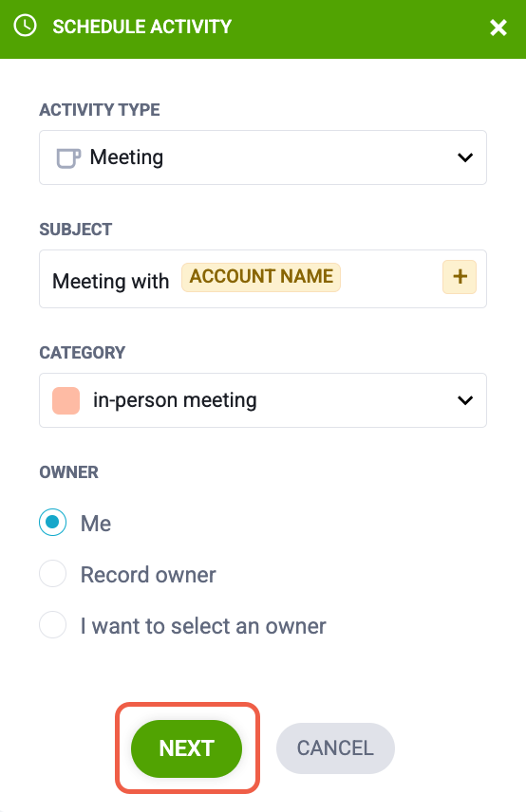The image size is (526, 812).
Task: Open the in-person meeting category list
Action: [x=263, y=400]
